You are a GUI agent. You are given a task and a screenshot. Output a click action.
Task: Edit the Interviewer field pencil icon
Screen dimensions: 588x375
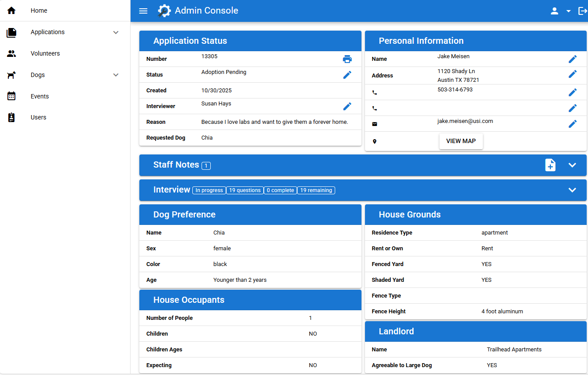(347, 106)
